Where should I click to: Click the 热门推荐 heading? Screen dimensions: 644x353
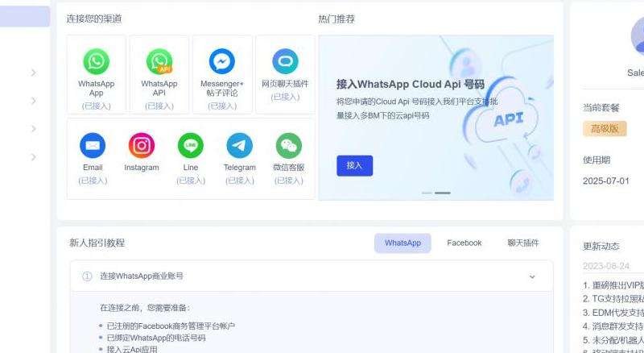point(336,19)
